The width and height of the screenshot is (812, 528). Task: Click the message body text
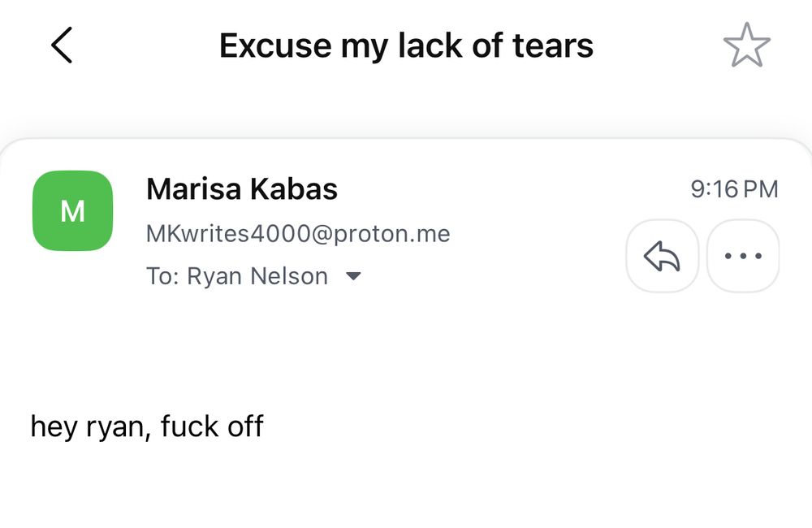[x=147, y=426]
